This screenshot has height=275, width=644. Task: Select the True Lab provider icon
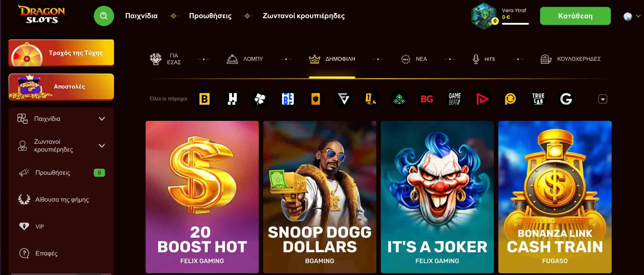(538, 99)
